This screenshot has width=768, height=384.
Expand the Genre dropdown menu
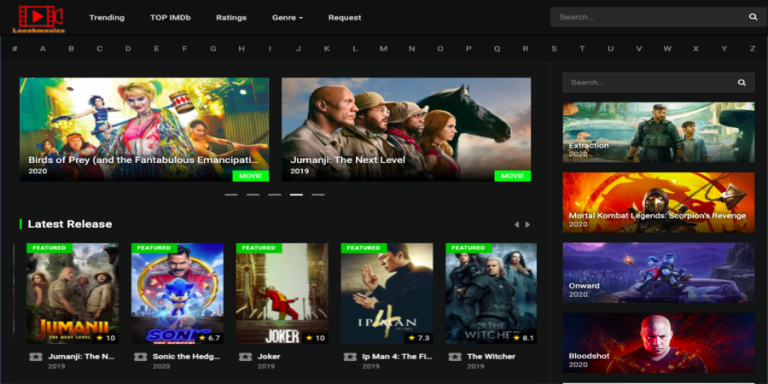tap(288, 18)
